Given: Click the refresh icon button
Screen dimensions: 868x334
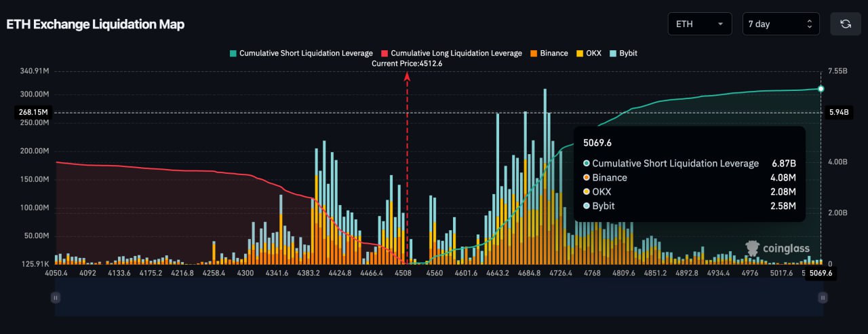Looking at the screenshot, I should point(846,24).
